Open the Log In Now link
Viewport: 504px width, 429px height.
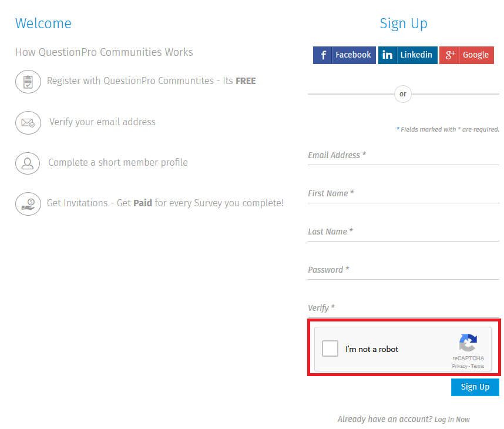coord(452,419)
